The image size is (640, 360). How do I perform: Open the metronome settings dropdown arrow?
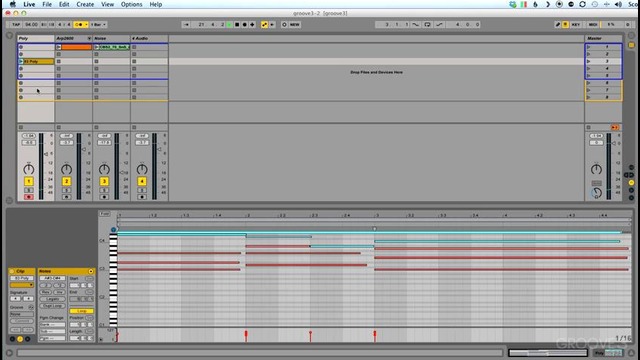(86, 24)
